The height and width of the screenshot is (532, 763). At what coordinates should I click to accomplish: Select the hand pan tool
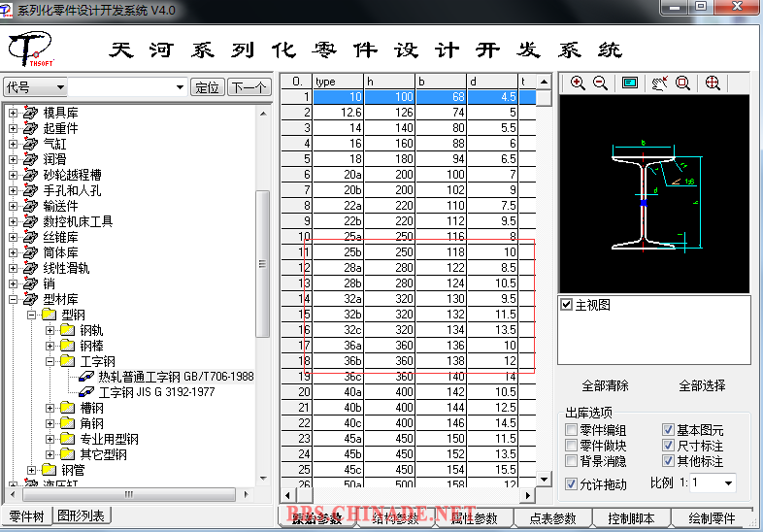[x=659, y=83]
